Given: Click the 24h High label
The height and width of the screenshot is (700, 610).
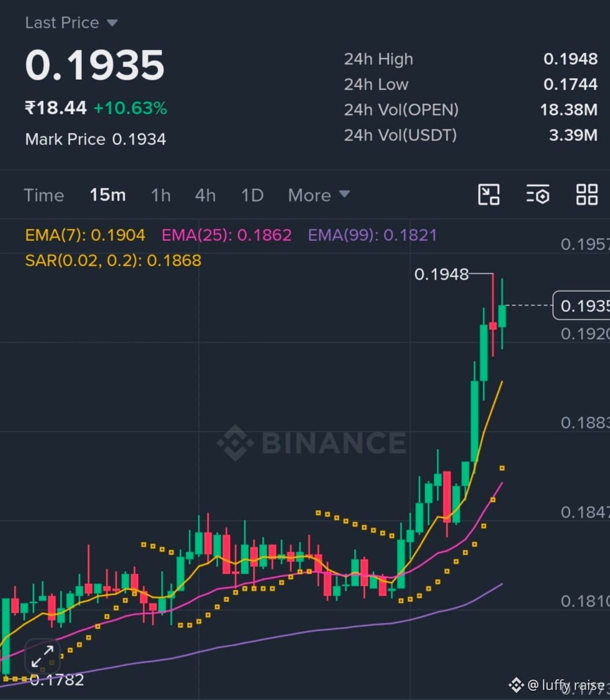Looking at the screenshot, I should pyautogui.click(x=378, y=59).
